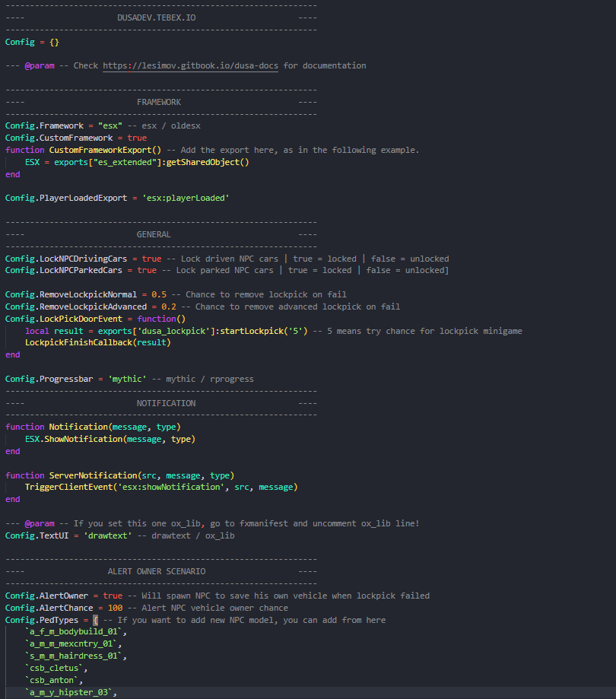Click the true value of Config.CustomFramework
This screenshot has height=699, width=616.
click(137, 138)
